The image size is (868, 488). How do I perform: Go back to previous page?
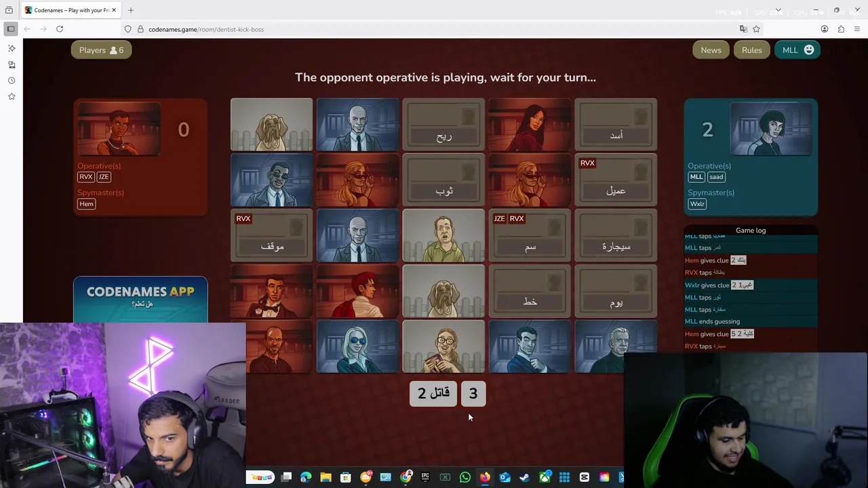pyautogui.click(x=27, y=29)
